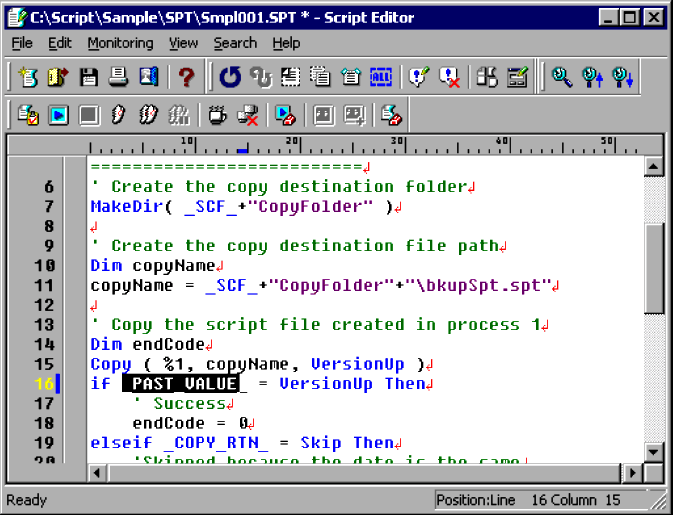Viewport: 673px width, 515px height.
Task: Click the split documents icon
Action: (487, 78)
